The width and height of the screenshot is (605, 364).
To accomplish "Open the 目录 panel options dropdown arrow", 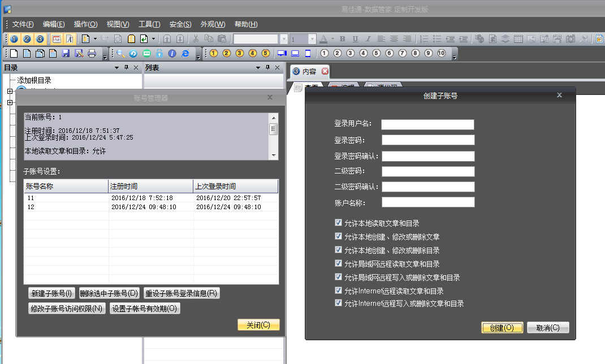I will [117, 68].
